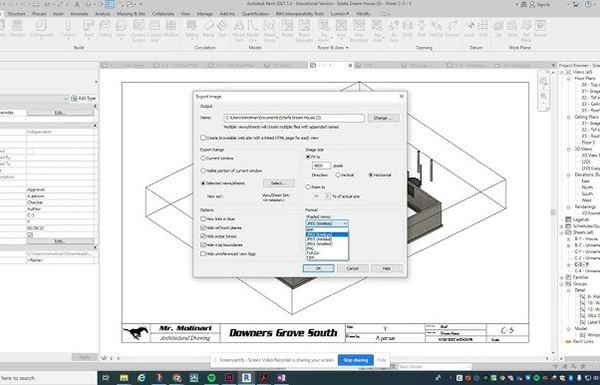This screenshot has width=600, height=385.
Task: Set direction to Vertical
Action: click(x=338, y=175)
